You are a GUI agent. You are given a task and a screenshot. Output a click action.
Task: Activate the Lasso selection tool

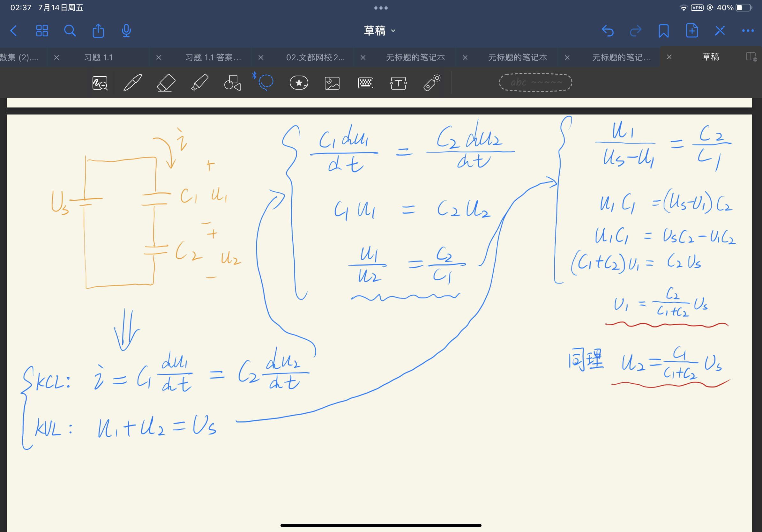pos(265,83)
